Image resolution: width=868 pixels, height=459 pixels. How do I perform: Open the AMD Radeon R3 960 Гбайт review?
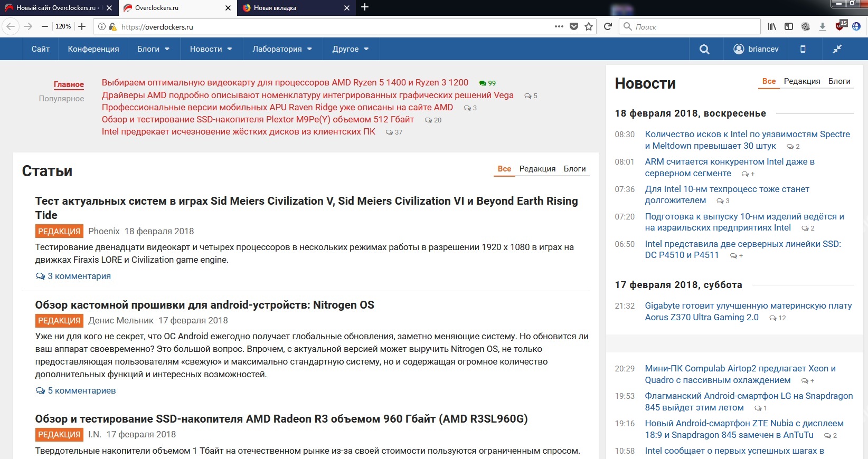click(281, 419)
